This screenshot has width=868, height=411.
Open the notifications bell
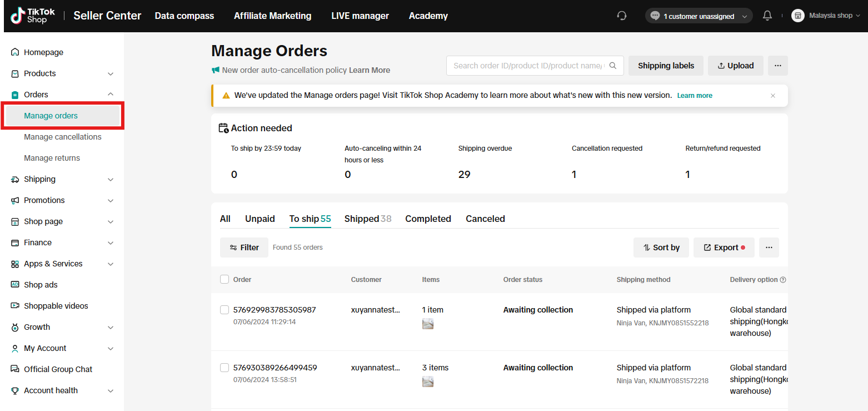point(767,16)
